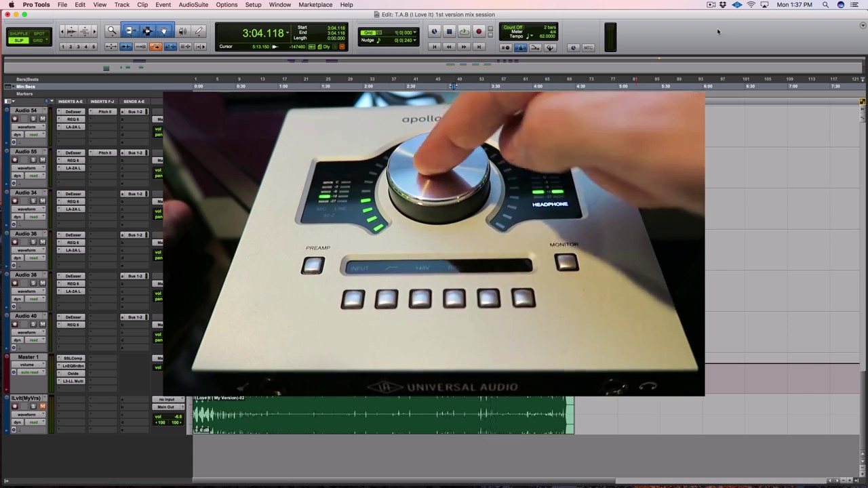Screen dimensions: 868x488
Task: Click the Wi-Fi status menu bar icon
Action: [x=751, y=5]
